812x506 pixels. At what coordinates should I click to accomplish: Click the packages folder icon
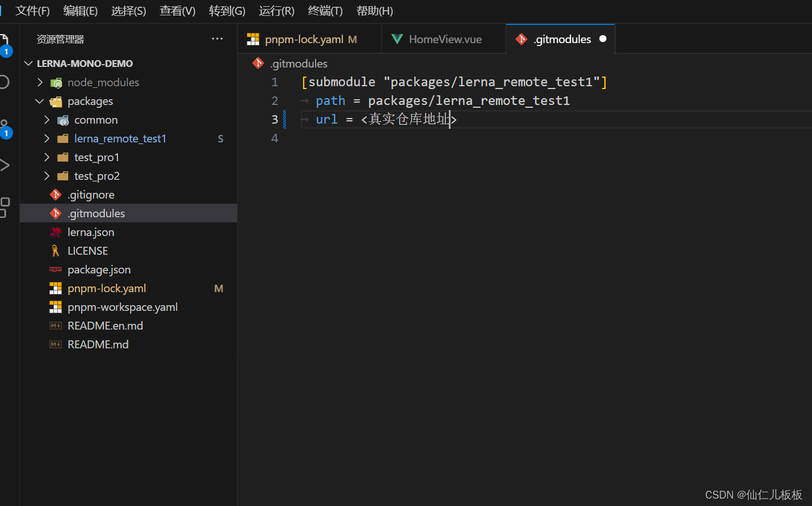[x=56, y=102]
